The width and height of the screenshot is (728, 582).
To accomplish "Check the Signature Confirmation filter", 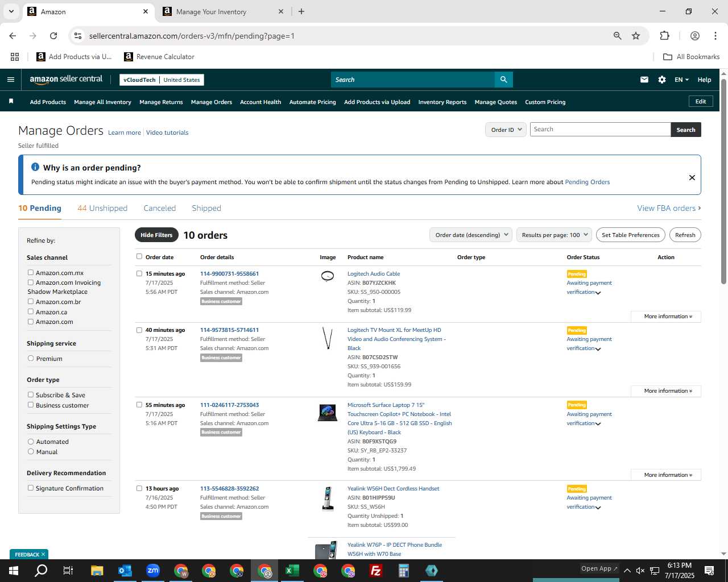I will pos(31,488).
